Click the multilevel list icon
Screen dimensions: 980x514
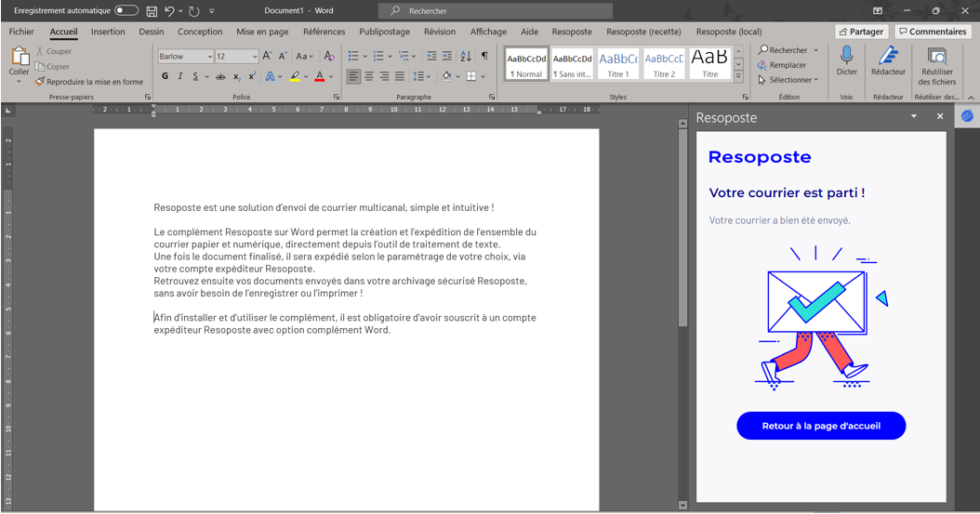tap(404, 56)
